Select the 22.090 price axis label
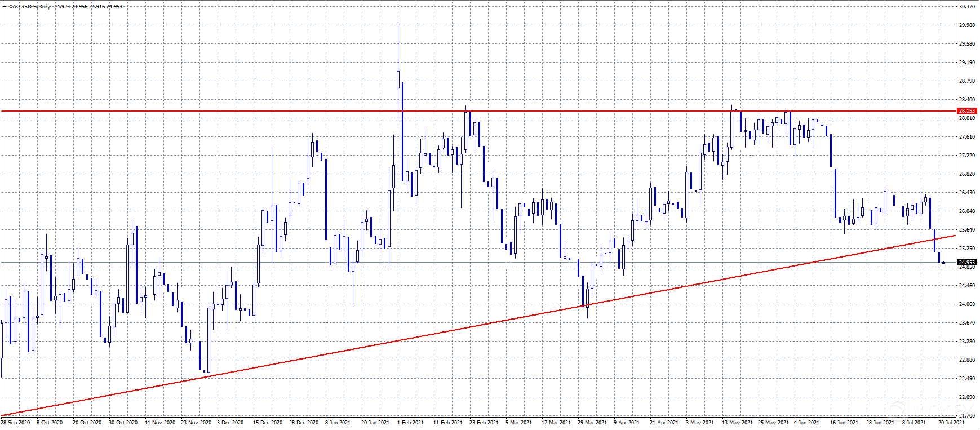Viewport: 980px width, 430px height. tap(967, 397)
